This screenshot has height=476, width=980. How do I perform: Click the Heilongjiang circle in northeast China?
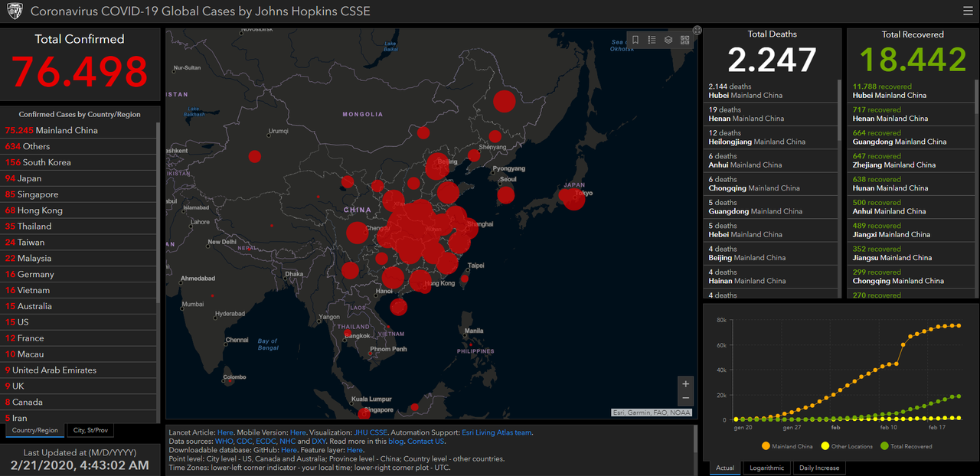click(504, 101)
